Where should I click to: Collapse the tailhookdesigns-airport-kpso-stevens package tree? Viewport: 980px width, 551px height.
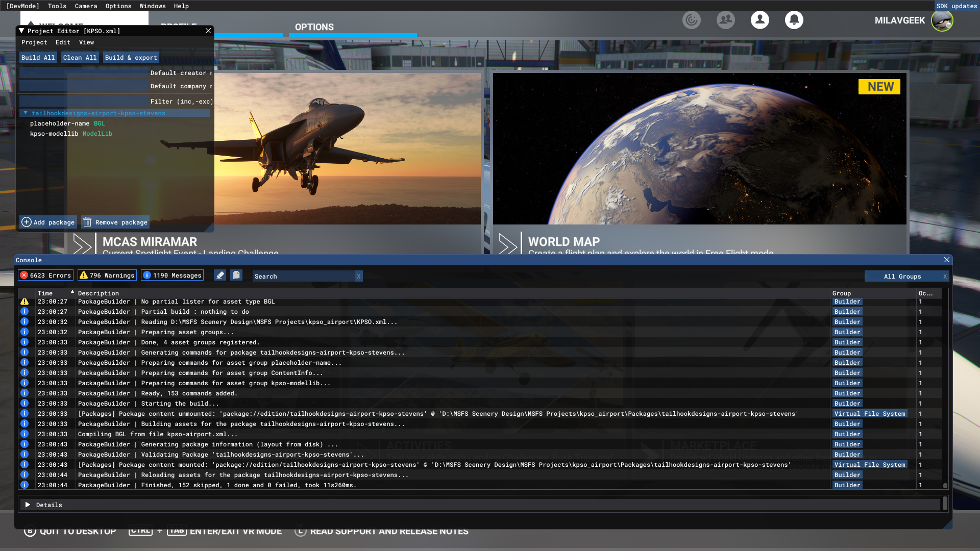pyautogui.click(x=26, y=113)
